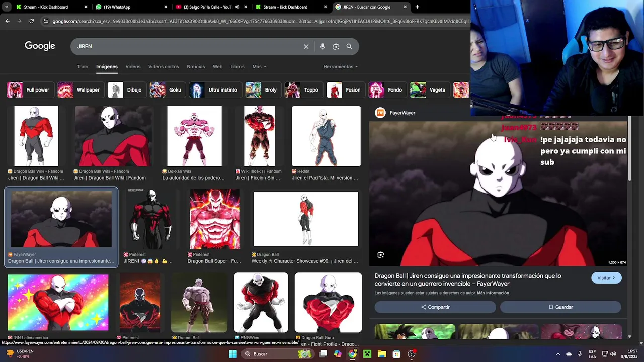Click the Visitar button
This screenshot has height=362, width=644.
coord(606,278)
